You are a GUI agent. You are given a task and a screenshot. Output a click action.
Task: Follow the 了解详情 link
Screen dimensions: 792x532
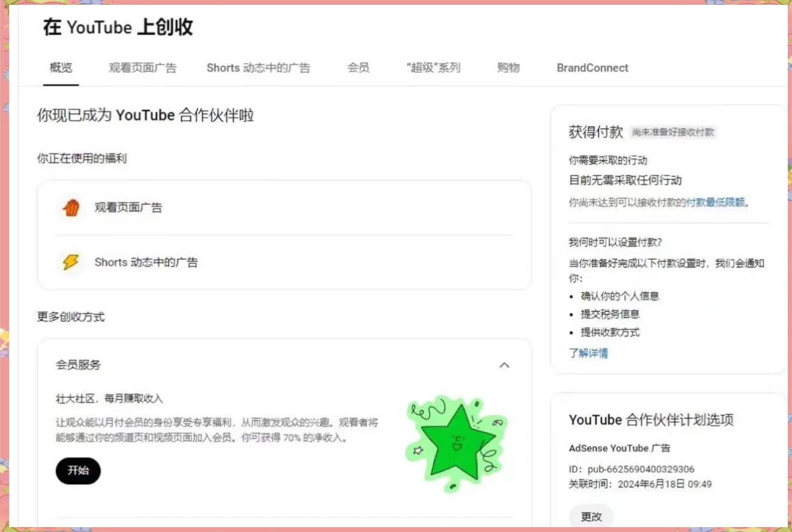point(588,353)
